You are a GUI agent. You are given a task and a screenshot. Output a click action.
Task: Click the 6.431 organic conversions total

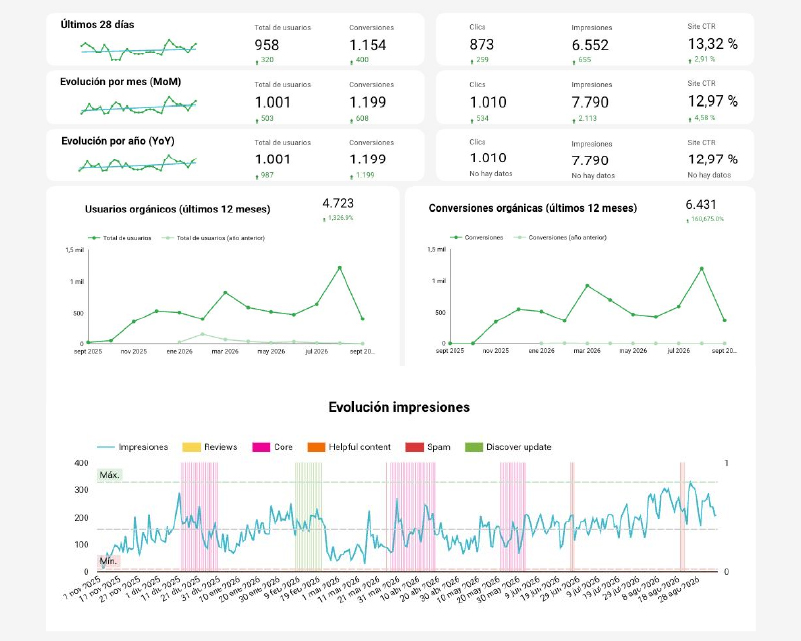coord(701,204)
